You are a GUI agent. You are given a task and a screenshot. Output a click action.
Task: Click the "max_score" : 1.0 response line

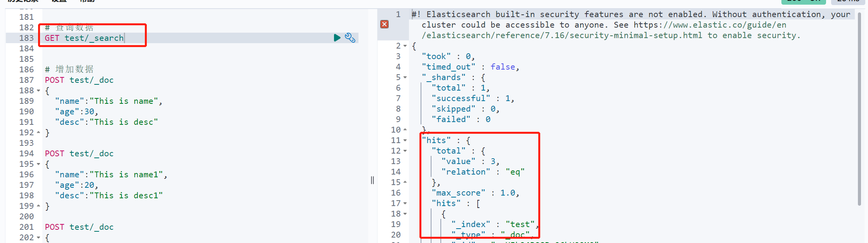point(475,193)
